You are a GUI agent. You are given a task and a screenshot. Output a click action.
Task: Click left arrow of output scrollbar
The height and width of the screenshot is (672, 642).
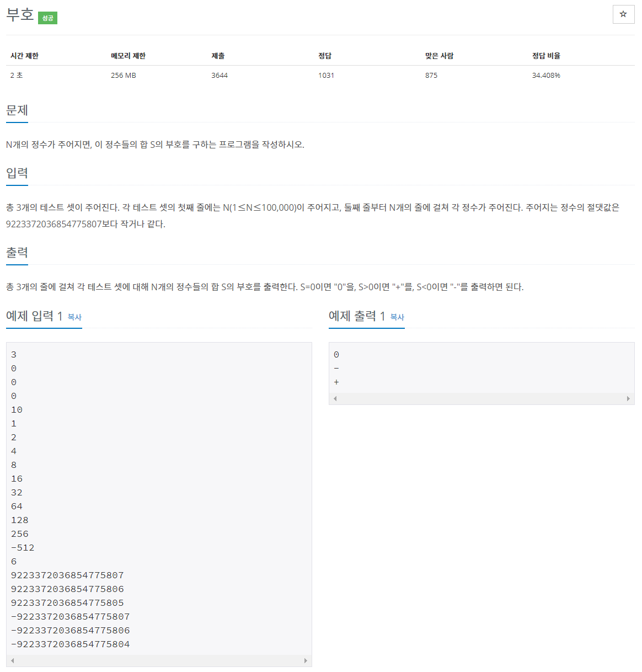(335, 398)
